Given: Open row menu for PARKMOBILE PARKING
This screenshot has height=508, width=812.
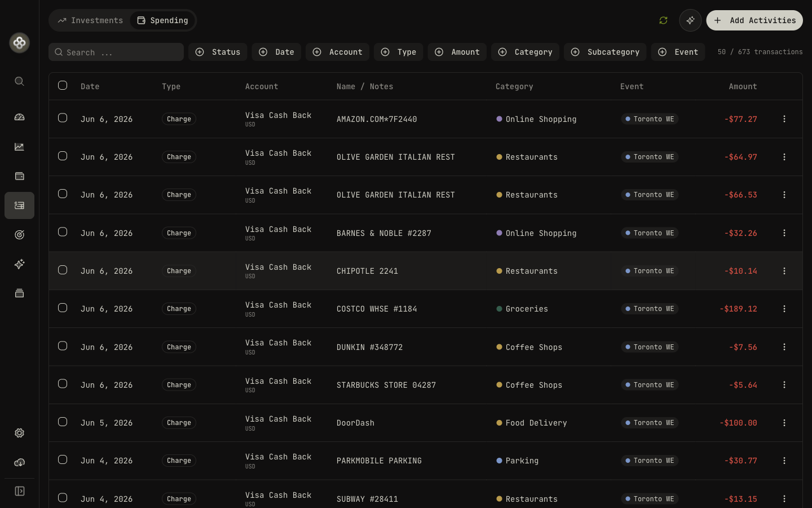Looking at the screenshot, I should (784, 461).
